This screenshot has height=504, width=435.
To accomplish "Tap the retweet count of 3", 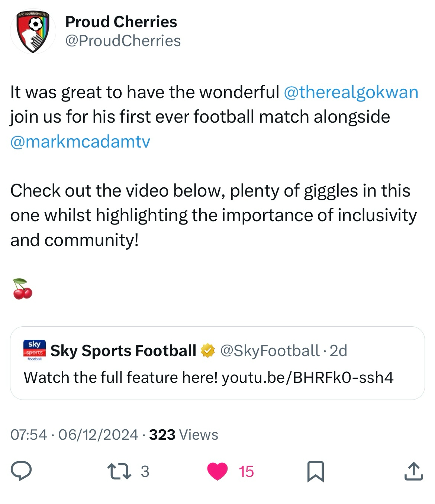I will pyautogui.click(x=145, y=471).
